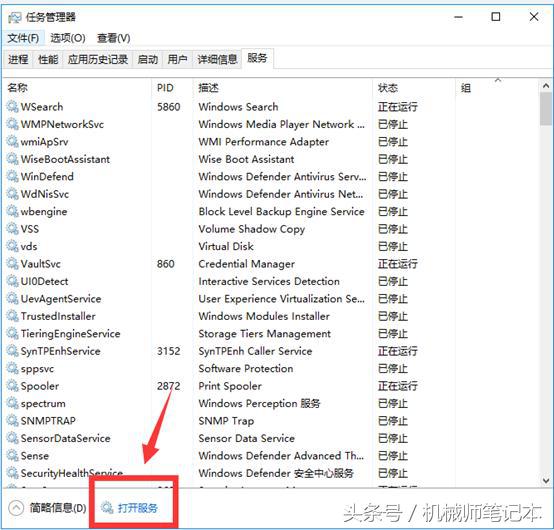Click the gear icon beside TrustedInstaller
The image size is (554, 530).
pos(12,316)
